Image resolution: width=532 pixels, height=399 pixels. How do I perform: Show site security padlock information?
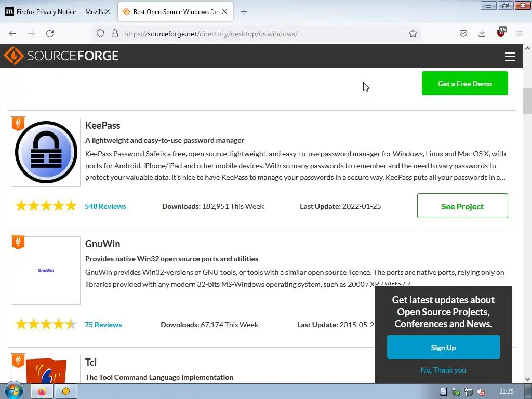point(115,34)
